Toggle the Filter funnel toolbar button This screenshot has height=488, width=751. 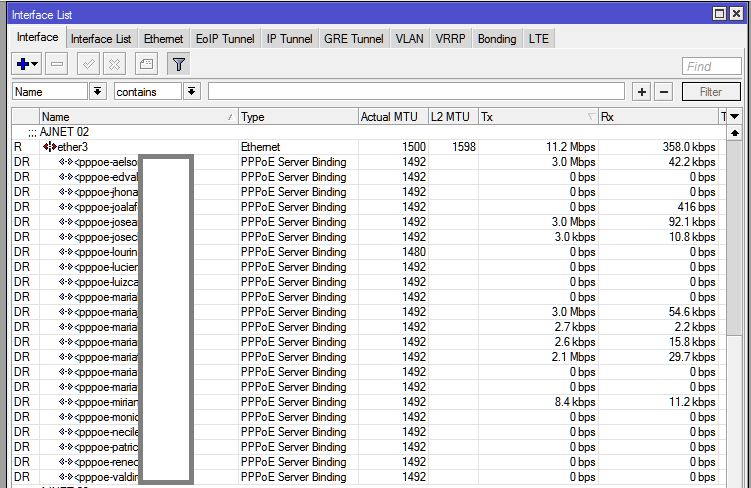(x=179, y=64)
